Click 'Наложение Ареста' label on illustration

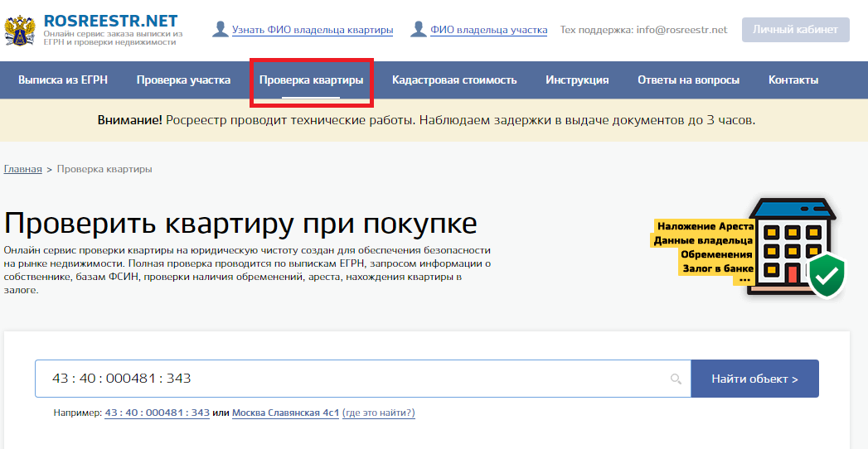[x=704, y=226]
